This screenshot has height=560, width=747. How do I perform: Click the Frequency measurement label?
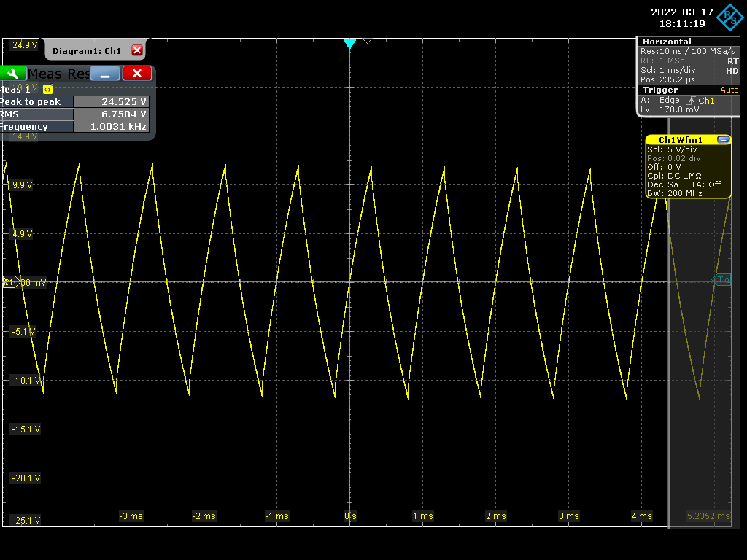coord(24,127)
